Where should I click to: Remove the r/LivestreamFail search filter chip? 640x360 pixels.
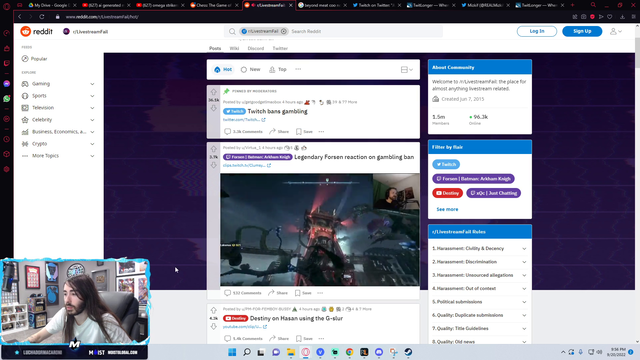click(284, 31)
